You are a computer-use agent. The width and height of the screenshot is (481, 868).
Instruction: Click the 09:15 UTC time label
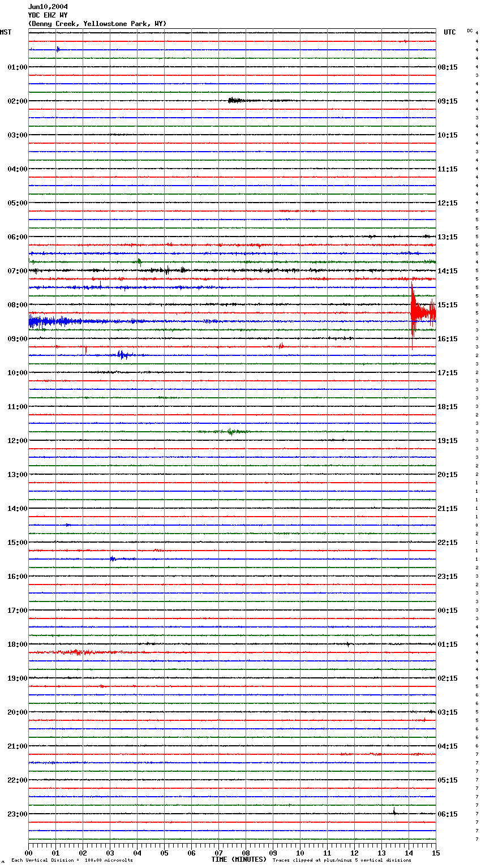click(x=448, y=101)
